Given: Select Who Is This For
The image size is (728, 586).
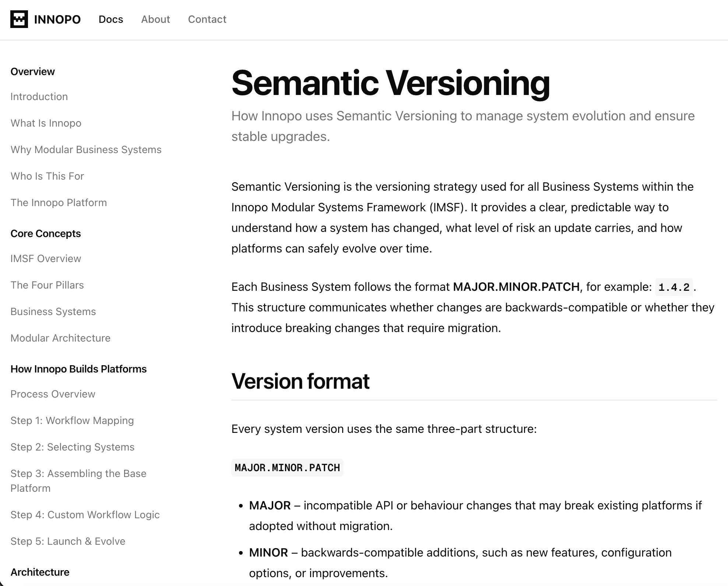Looking at the screenshot, I should tap(47, 176).
